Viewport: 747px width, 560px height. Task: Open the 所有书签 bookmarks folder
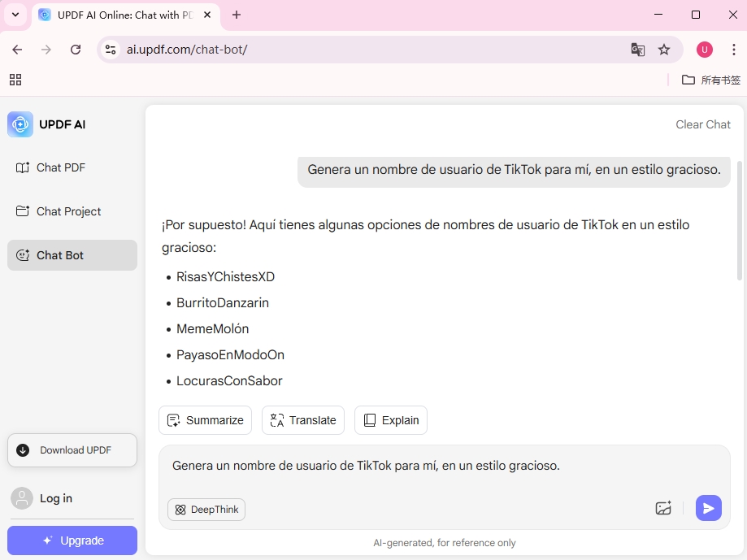710,80
